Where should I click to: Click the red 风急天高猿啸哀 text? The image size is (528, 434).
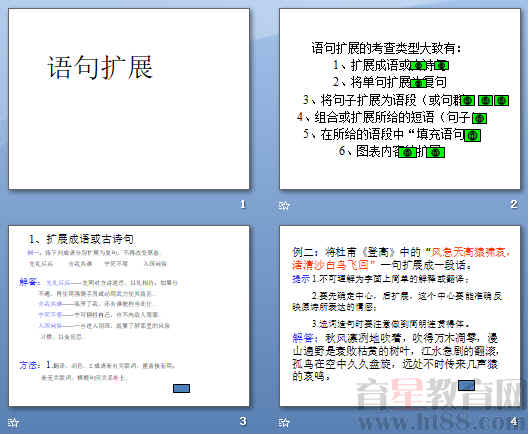pos(471,252)
